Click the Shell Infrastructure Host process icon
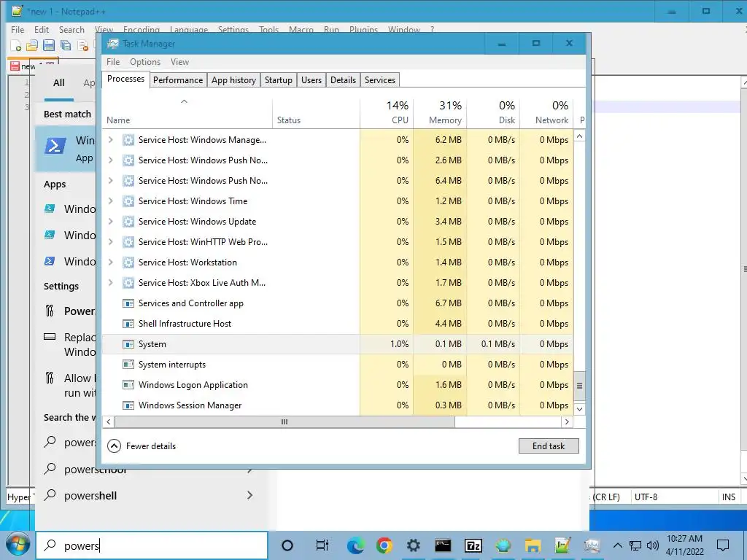Viewport: 747px width, 560px height. [x=128, y=324]
